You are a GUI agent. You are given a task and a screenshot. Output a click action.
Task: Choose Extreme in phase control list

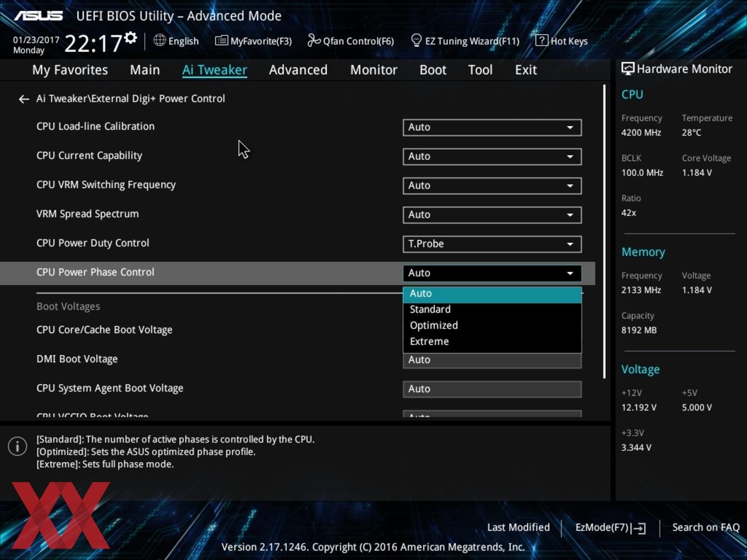point(492,341)
